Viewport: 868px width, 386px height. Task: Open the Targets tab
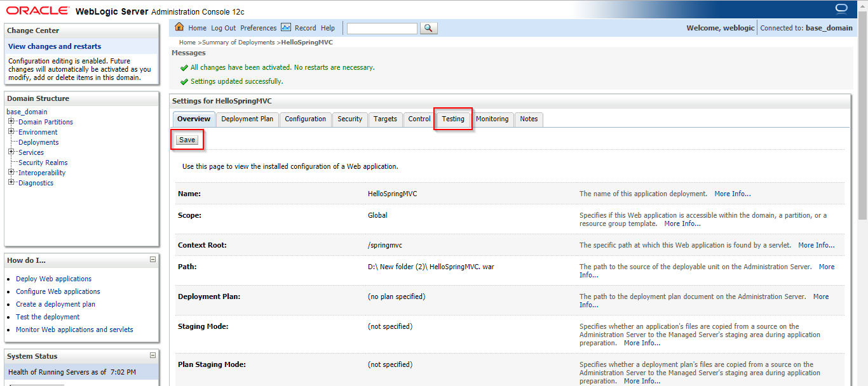(385, 119)
